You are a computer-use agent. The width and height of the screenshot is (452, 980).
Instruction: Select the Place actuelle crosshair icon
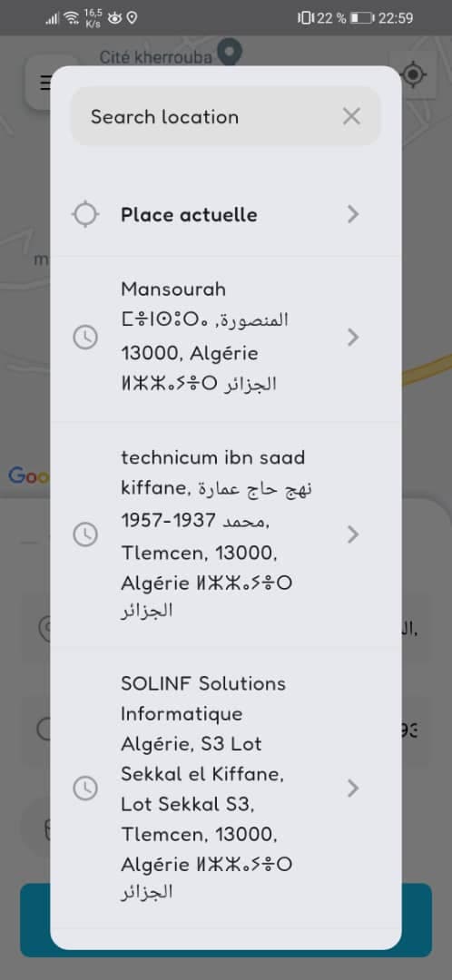pos(85,215)
